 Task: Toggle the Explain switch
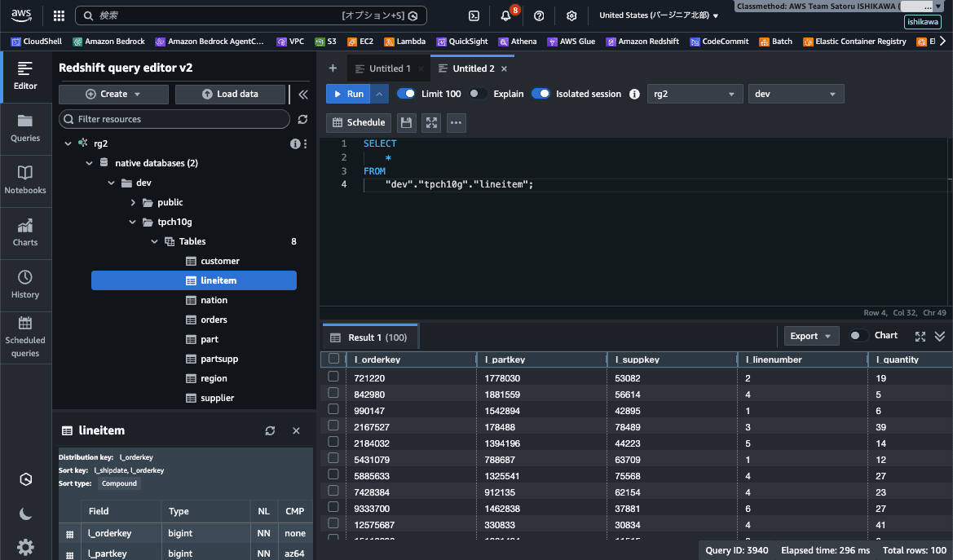click(478, 94)
